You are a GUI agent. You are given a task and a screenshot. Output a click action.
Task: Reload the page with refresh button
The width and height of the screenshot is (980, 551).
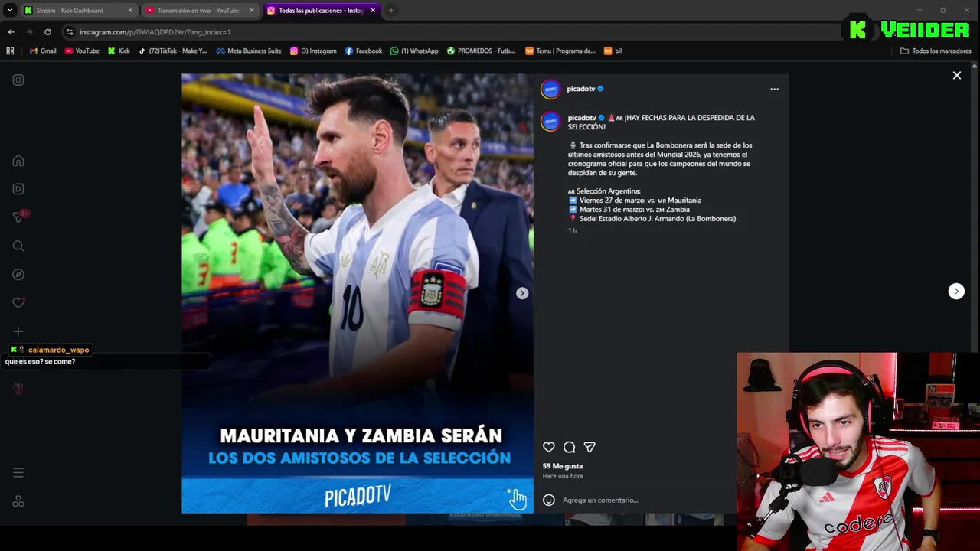coord(47,32)
